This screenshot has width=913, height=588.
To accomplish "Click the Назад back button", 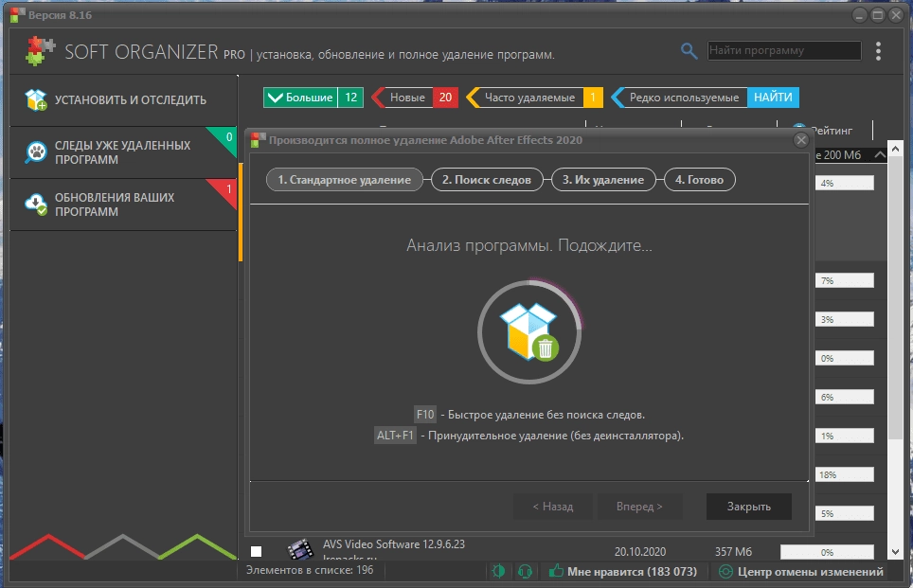I will point(552,507).
